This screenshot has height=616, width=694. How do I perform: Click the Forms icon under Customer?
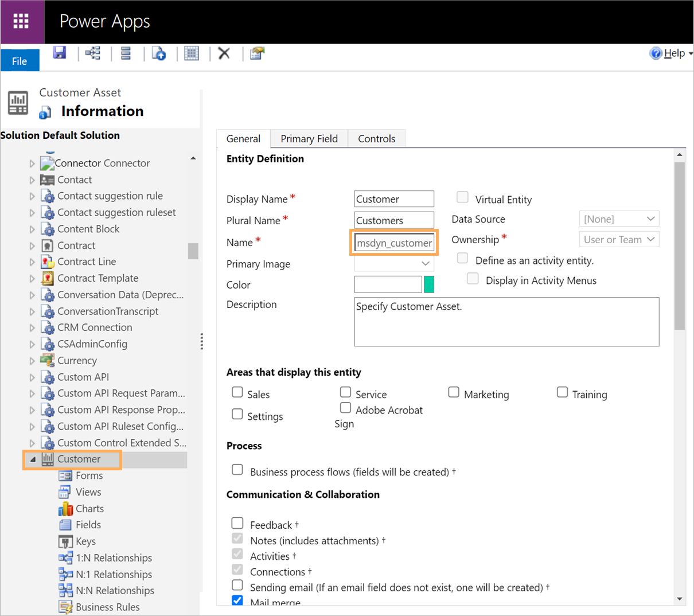tap(65, 475)
